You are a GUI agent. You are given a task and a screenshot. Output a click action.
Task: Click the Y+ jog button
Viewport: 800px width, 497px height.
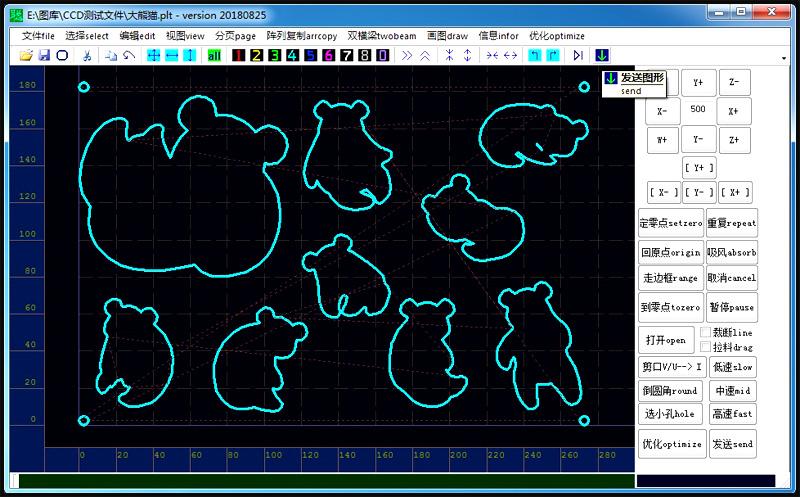[697, 83]
